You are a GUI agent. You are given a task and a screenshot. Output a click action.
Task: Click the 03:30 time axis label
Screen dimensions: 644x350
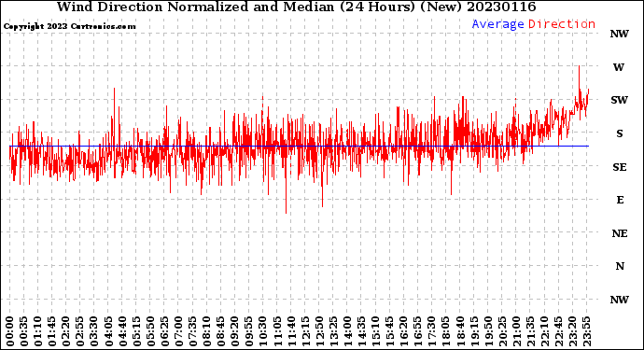pos(94,332)
